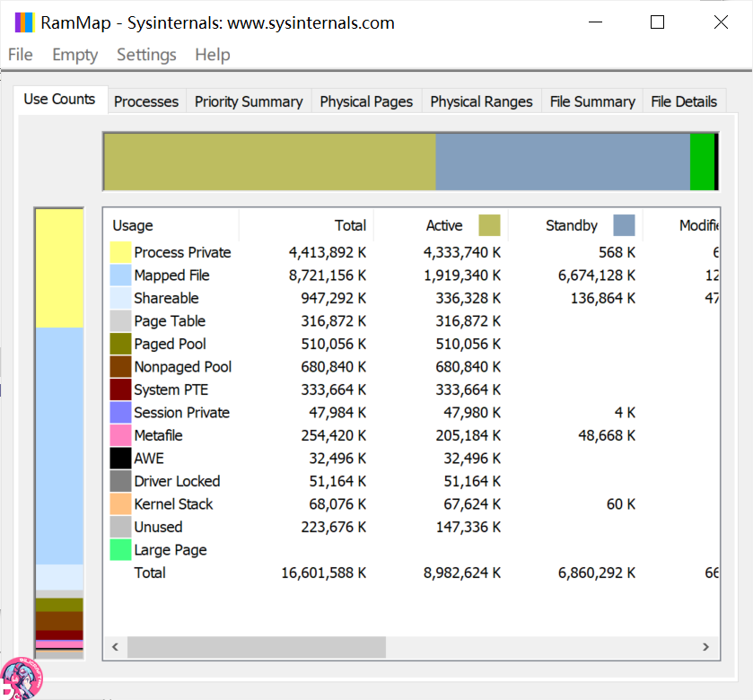This screenshot has width=753, height=700.
Task: Select the Process Private row label
Action: coord(182,252)
